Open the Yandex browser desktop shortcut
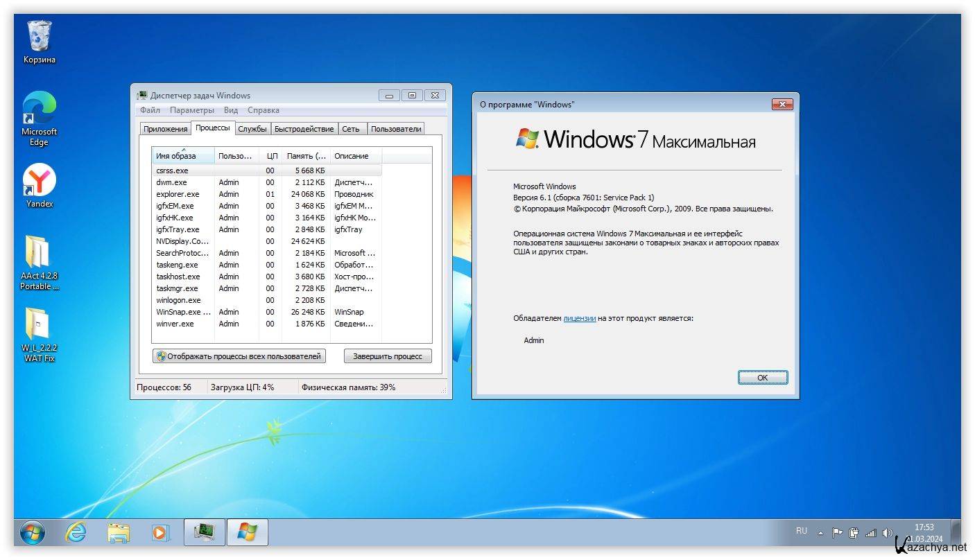The width and height of the screenshot is (975, 560). 40,181
